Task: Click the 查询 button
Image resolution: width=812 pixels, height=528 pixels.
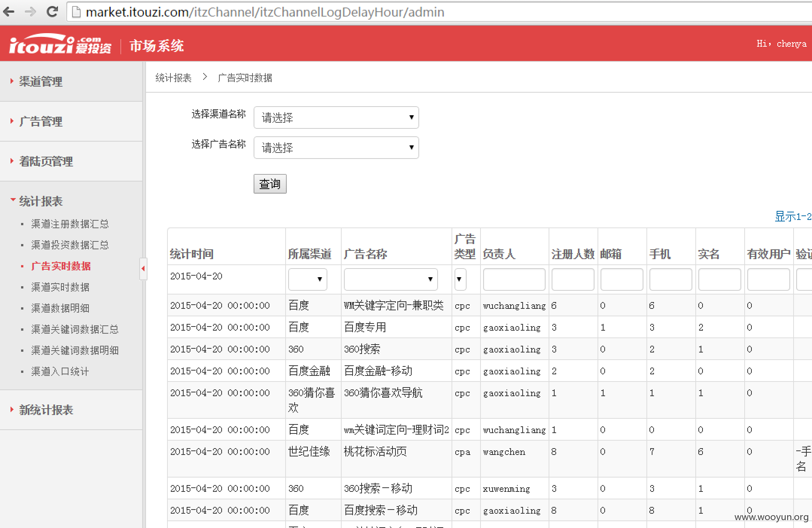Action: [270, 184]
